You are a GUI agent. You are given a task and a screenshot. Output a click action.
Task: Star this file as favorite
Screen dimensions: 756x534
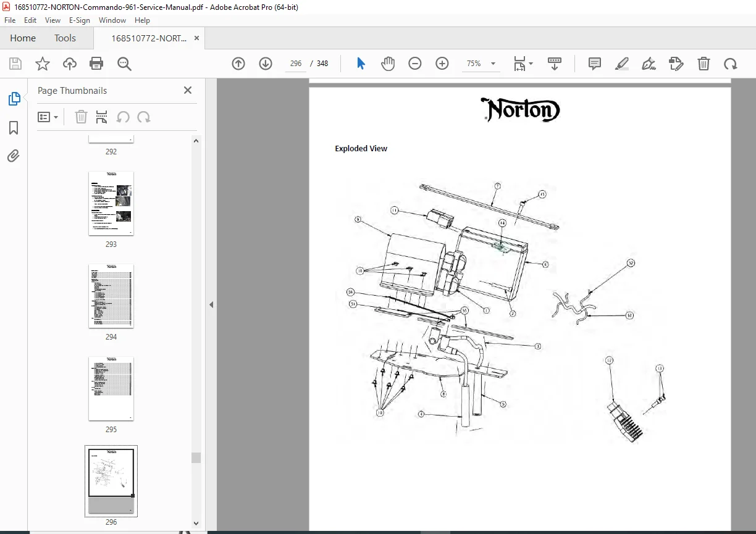[43, 64]
